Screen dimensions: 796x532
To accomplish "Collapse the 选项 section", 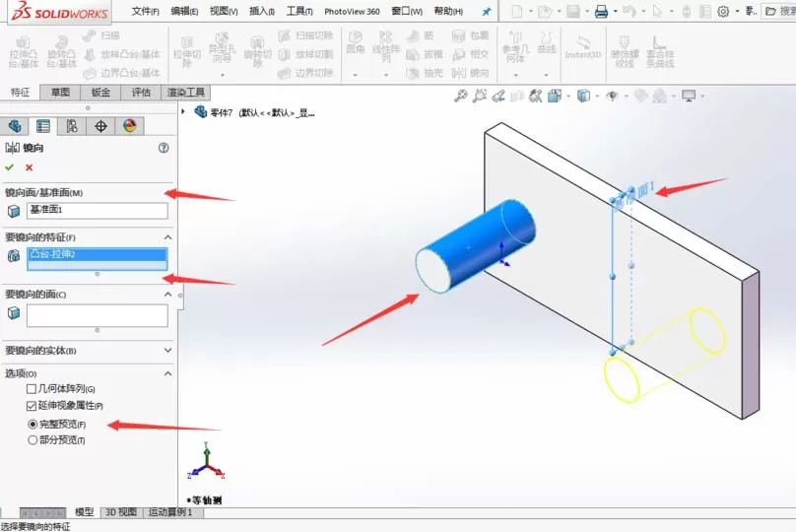I will pyautogui.click(x=168, y=373).
